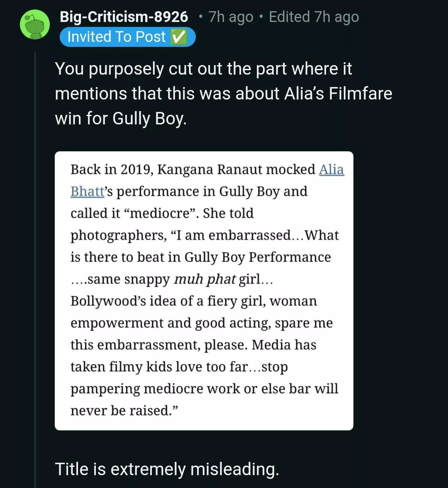The width and height of the screenshot is (448, 488).
Task: Click the Title is extremely misleading text
Action: tap(167, 469)
